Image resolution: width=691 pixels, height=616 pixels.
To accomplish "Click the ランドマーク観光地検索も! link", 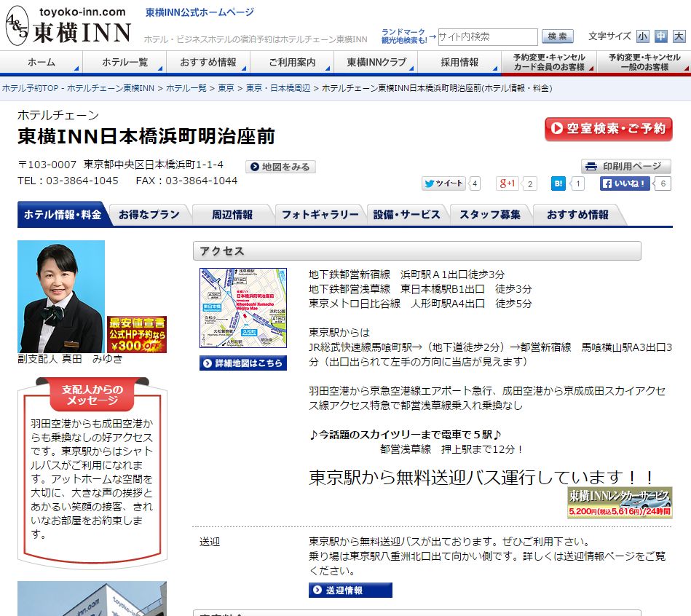I will click(404, 36).
